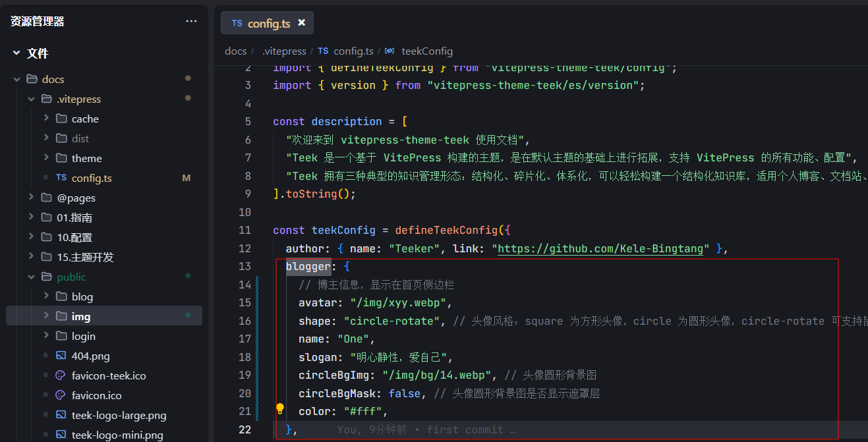This screenshot has height=442, width=868.
Task: Click the teek-logo-large.png image icon
Action: click(61, 415)
